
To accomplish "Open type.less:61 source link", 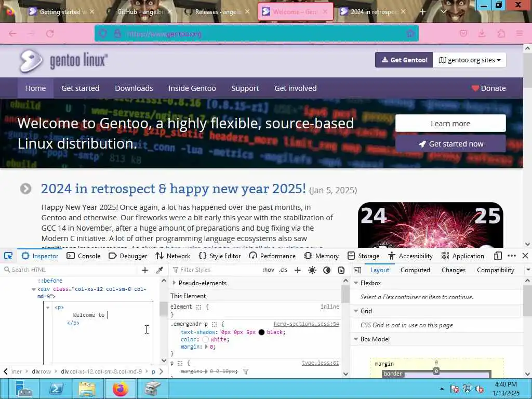I will [320, 363].
